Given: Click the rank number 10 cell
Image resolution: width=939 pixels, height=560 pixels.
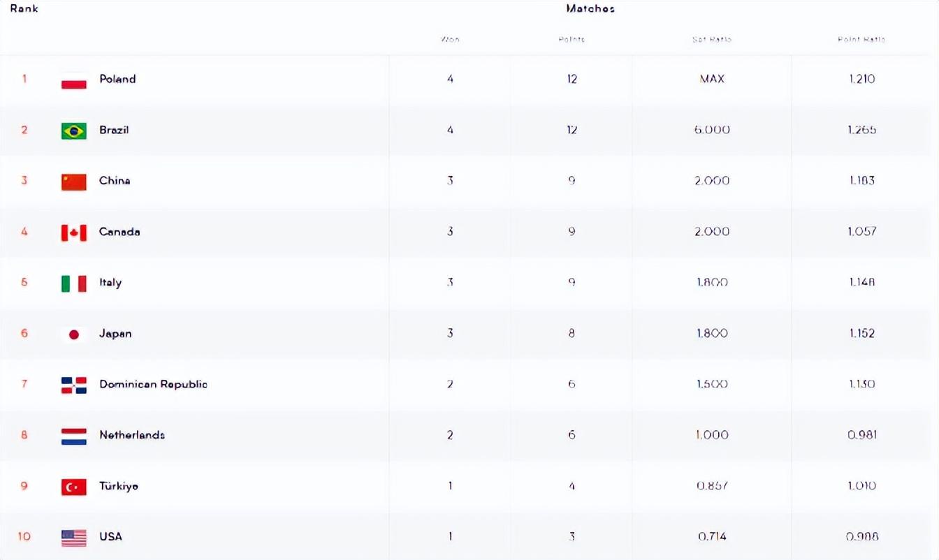Looking at the screenshot, I should click(x=24, y=536).
